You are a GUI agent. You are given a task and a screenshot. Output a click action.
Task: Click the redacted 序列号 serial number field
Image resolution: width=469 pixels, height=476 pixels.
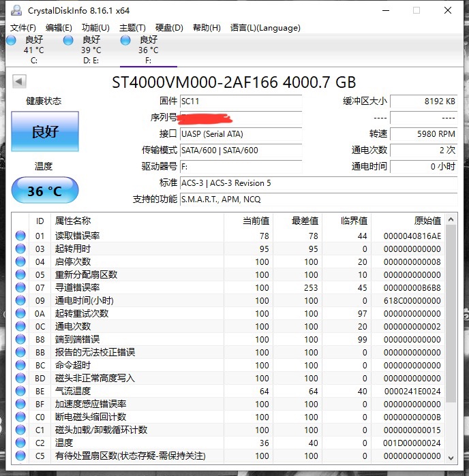pos(241,118)
